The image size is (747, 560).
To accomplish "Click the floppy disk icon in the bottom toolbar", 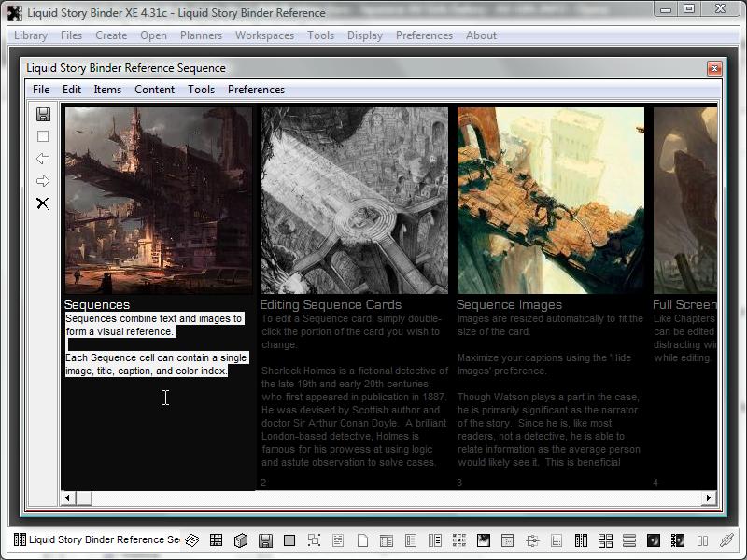I will coord(265,540).
